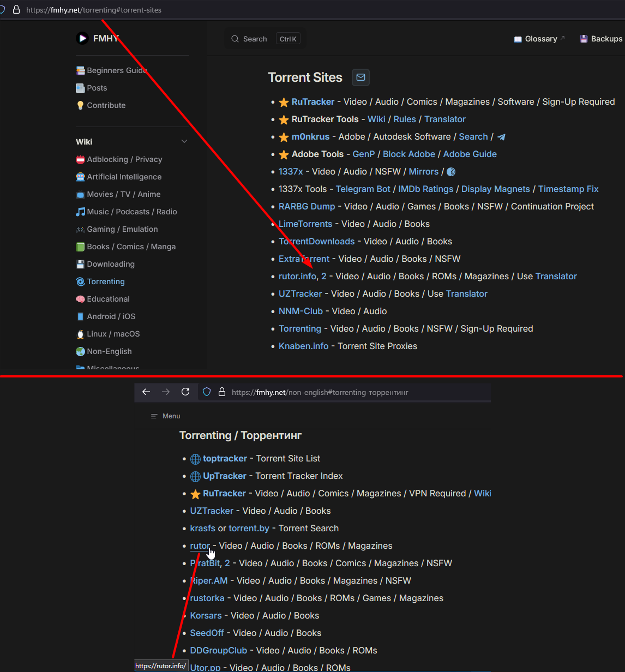Open Downloading page in sidebar
The width and height of the screenshot is (625, 672).
tap(105, 264)
